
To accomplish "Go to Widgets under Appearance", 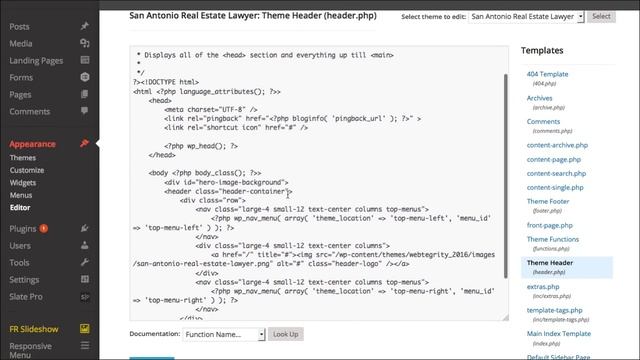I will (x=23, y=183).
